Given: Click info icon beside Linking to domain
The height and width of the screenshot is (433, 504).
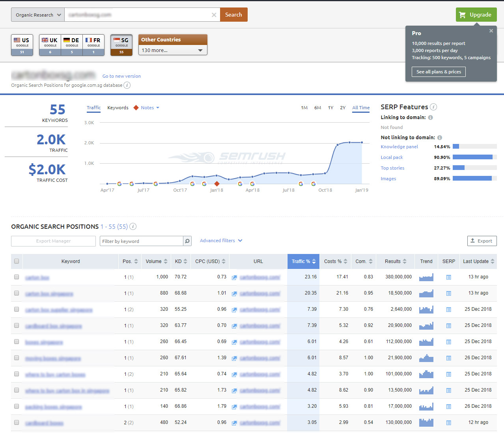Looking at the screenshot, I should tap(431, 118).
